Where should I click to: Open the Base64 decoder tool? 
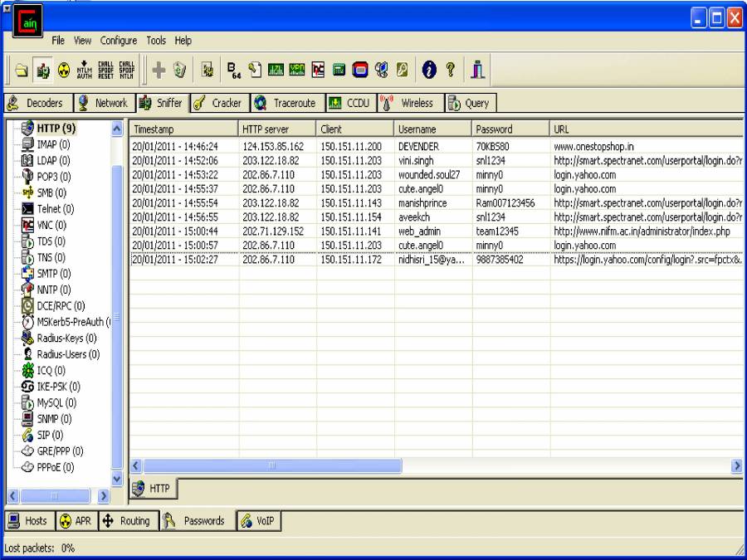(x=235, y=71)
